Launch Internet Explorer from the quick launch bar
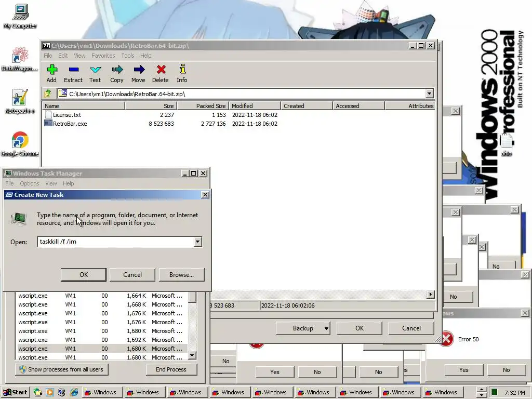This screenshot has height=399, width=532. click(x=74, y=393)
